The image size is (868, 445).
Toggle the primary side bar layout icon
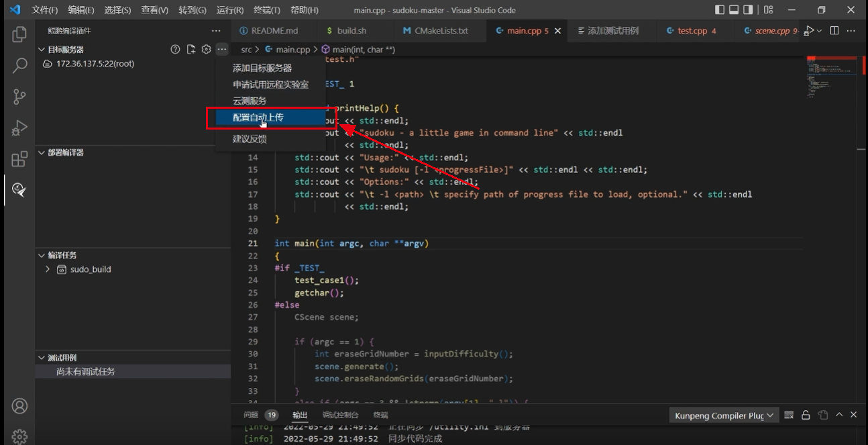pyautogui.click(x=720, y=10)
